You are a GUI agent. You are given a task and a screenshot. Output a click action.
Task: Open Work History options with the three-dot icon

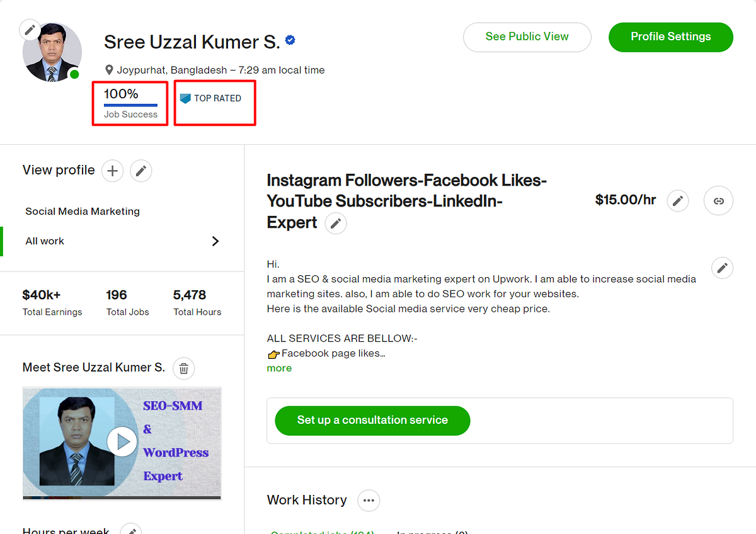(369, 500)
